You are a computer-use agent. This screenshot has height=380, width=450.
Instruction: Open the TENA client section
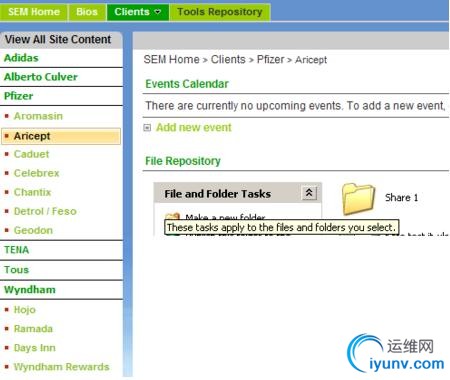point(16,250)
